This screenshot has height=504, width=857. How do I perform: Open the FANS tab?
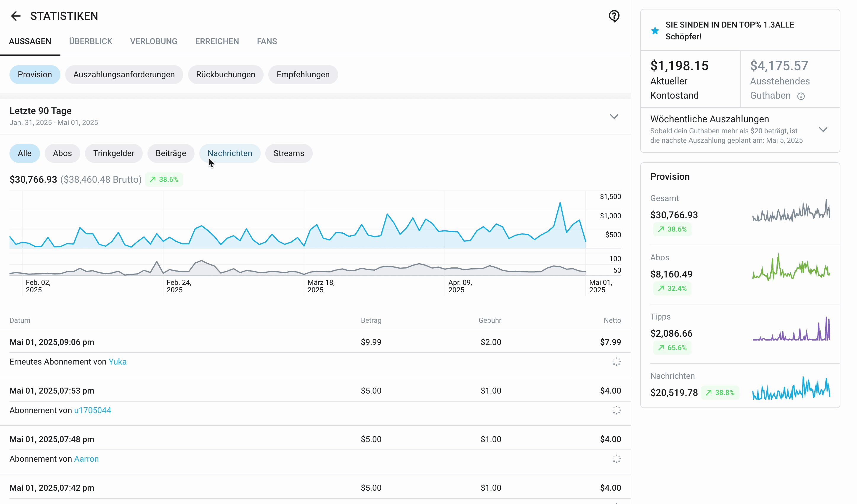267,41
